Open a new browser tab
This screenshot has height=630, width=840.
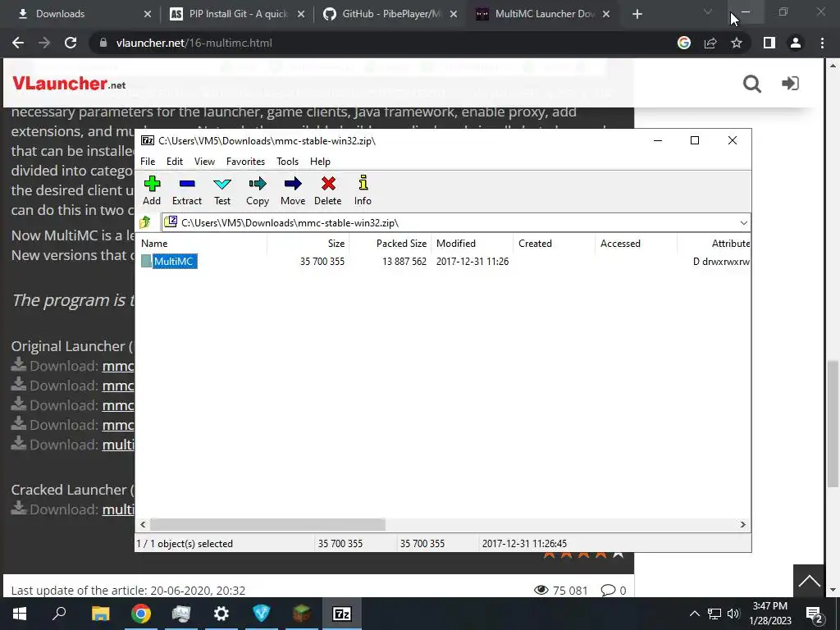tap(637, 14)
